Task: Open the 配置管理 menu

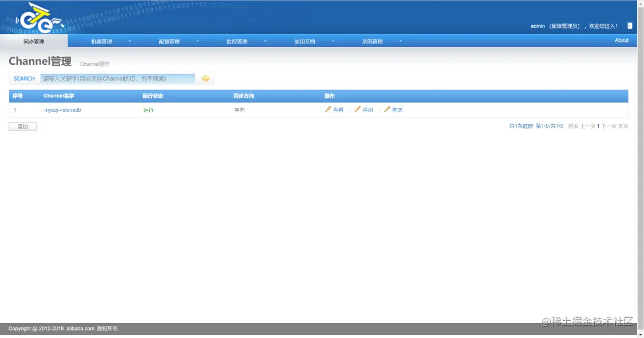Action: tap(169, 41)
